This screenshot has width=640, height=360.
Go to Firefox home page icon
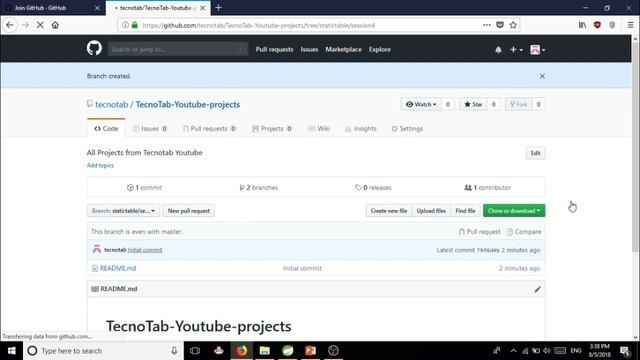click(x=55, y=25)
